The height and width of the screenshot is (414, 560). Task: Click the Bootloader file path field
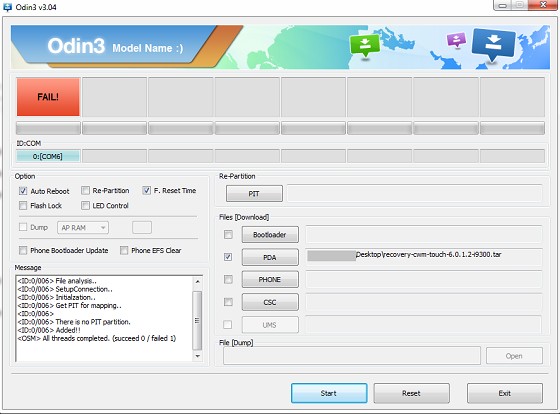(424, 234)
